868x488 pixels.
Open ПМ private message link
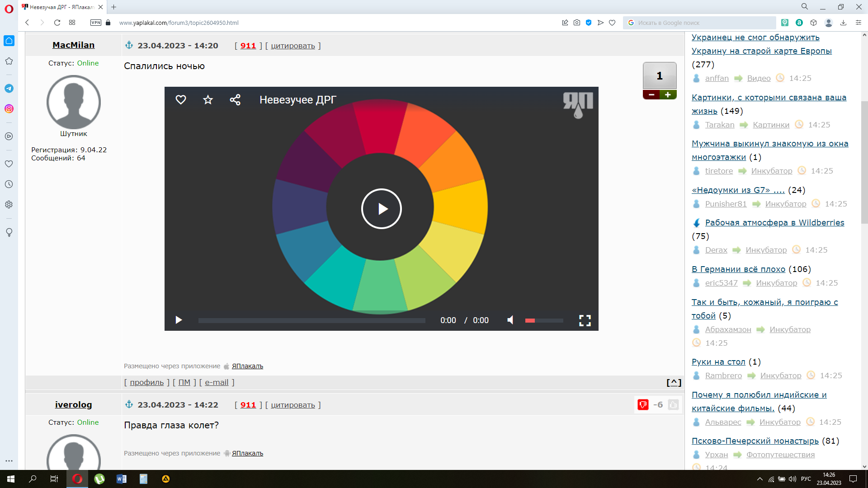pos(184,382)
